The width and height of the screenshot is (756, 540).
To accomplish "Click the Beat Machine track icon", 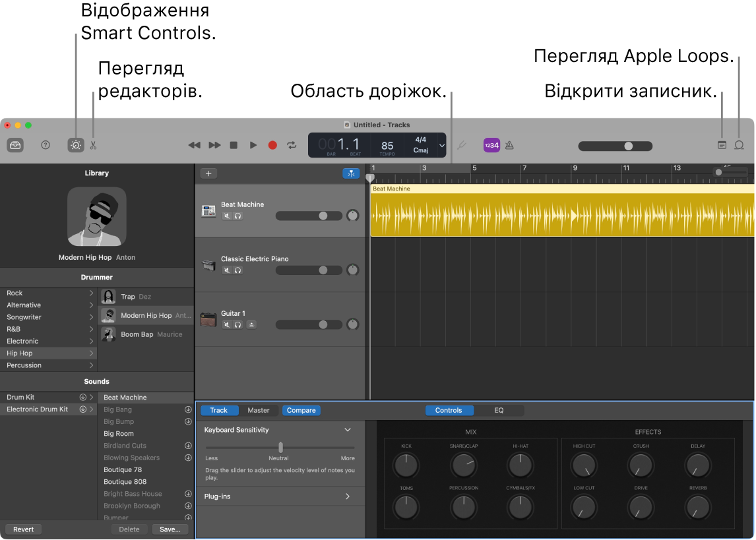I will coord(208,210).
